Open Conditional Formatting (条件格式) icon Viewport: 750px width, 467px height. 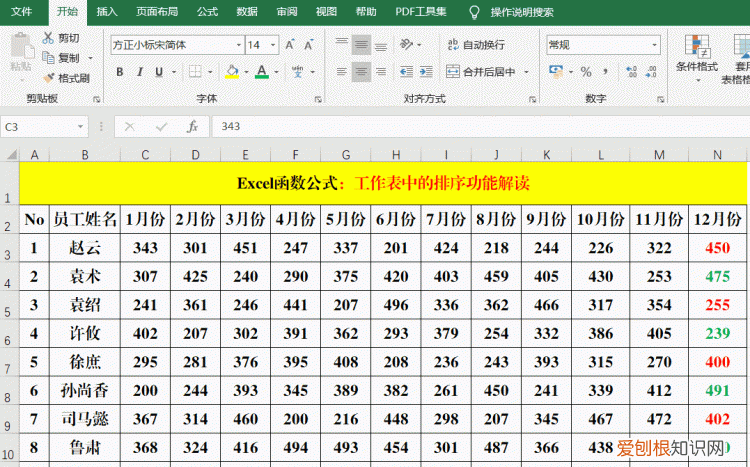[x=697, y=46]
